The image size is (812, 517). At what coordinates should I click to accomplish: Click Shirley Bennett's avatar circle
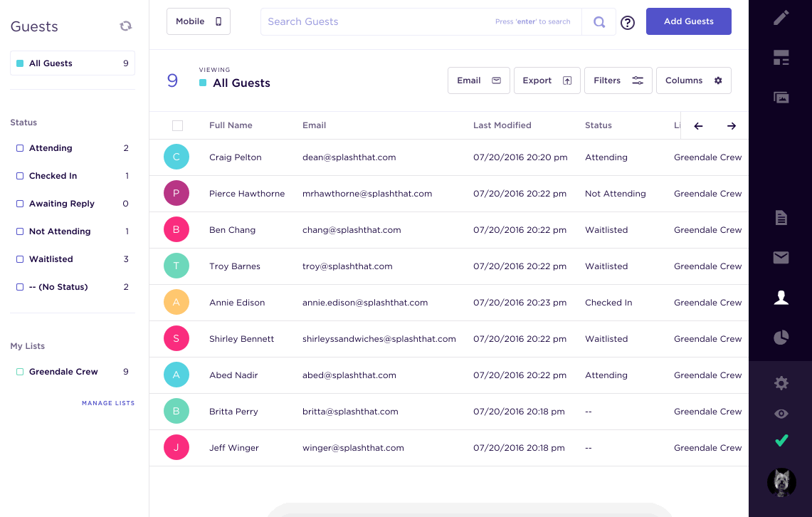point(176,338)
